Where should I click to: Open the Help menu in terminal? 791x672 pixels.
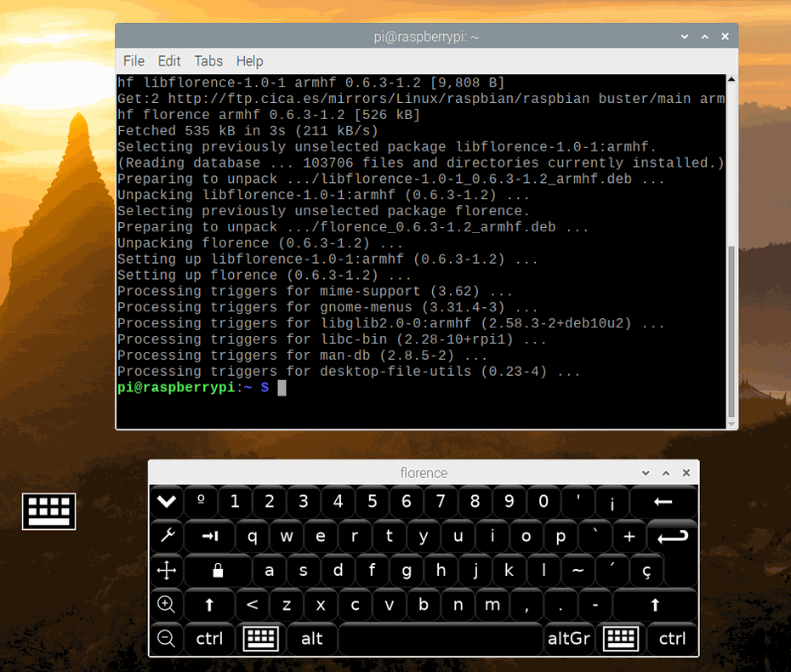(250, 61)
